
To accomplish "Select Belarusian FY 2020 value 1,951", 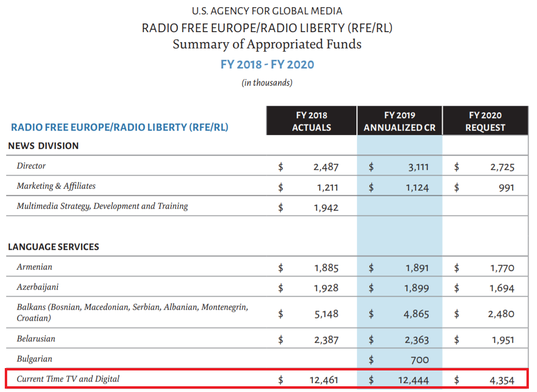I will pyautogui.click(x=503, y=340).
